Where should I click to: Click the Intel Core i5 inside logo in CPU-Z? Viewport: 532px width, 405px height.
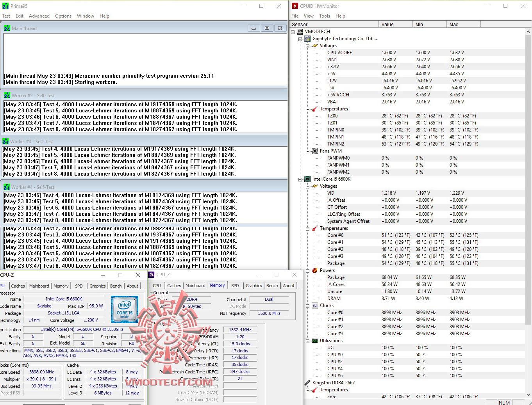(125, 309)
